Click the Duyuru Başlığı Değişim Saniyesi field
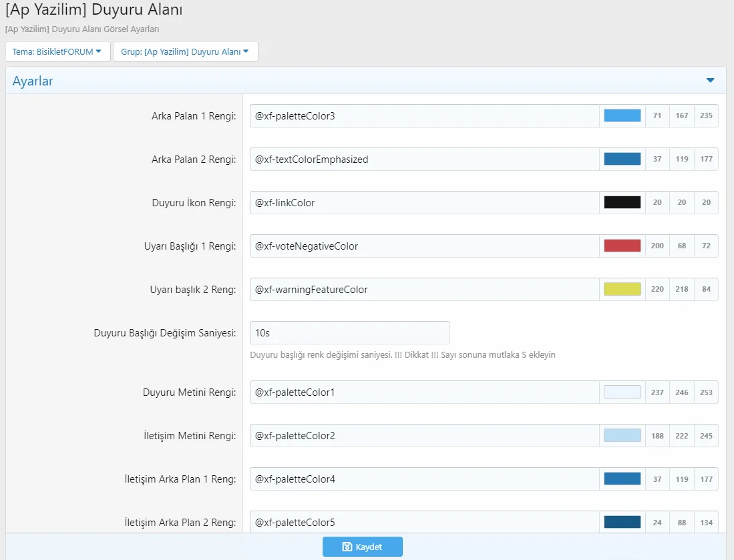Image resolution: width=734 pixels, height=560 pixels. pyautogui.click(x=349, y=333)
